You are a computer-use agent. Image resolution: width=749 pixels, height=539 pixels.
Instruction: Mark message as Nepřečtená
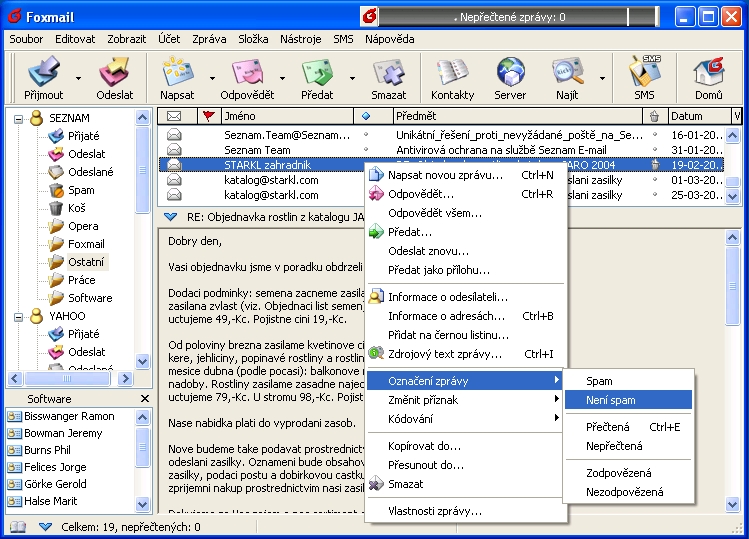point(628,446)
